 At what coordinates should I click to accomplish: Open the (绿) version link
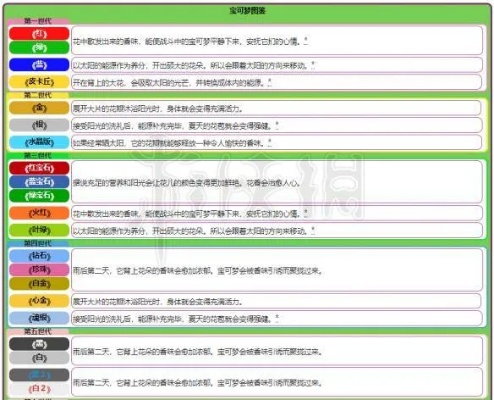click(x=39, y=48)
